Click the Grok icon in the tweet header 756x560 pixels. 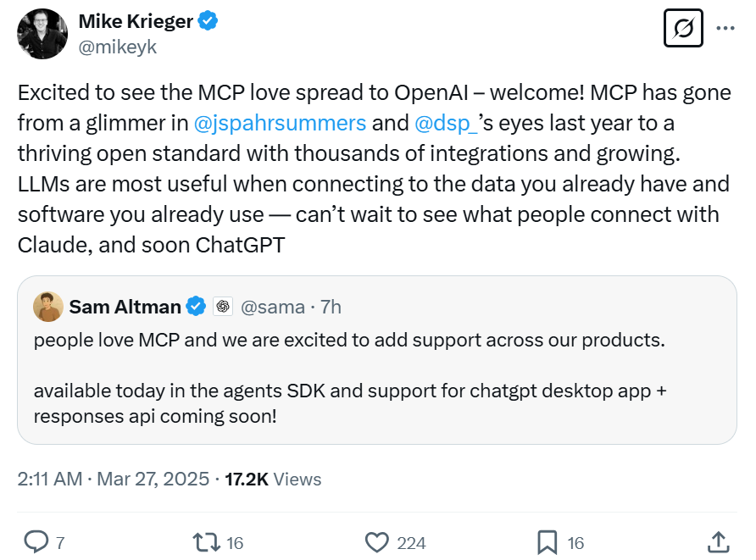pos(685,28)
